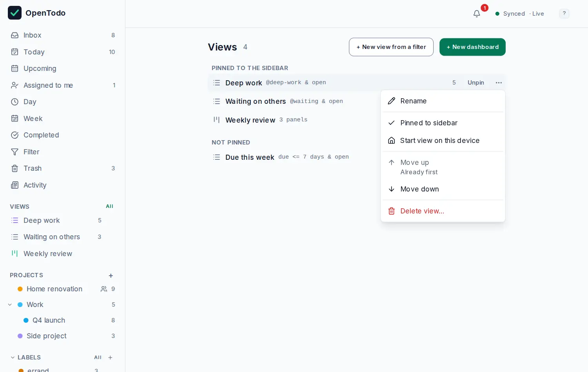Open Inbox in the sidebar
Screen dimensions: 588x372
(x=63, y=35)
